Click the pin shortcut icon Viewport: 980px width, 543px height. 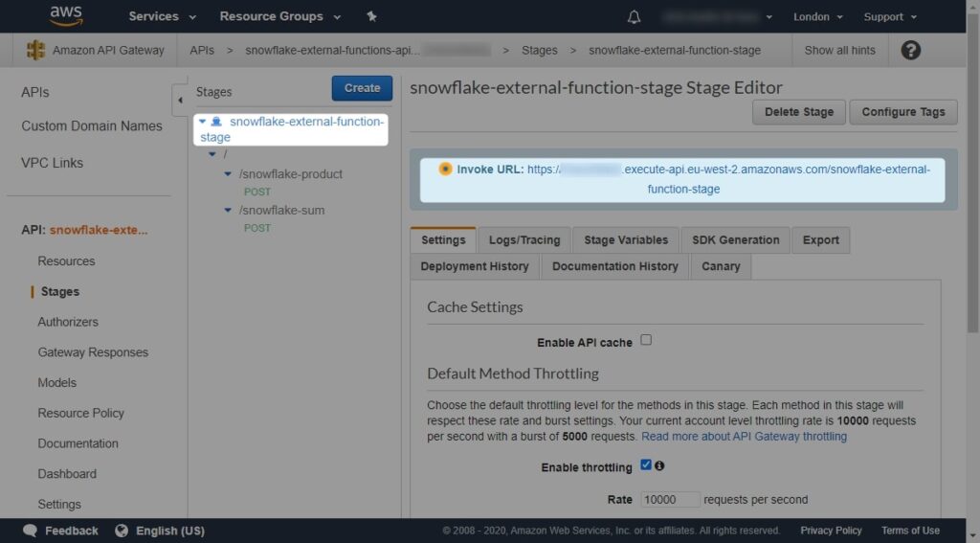click(371, 16)
